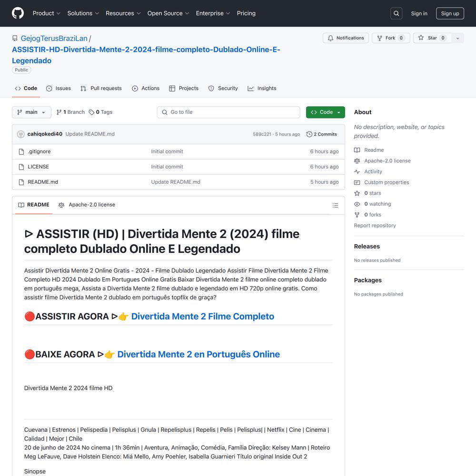This screenshot has height=476, width=476.
Task: Expand the Product menu
Action: point(47,13)
